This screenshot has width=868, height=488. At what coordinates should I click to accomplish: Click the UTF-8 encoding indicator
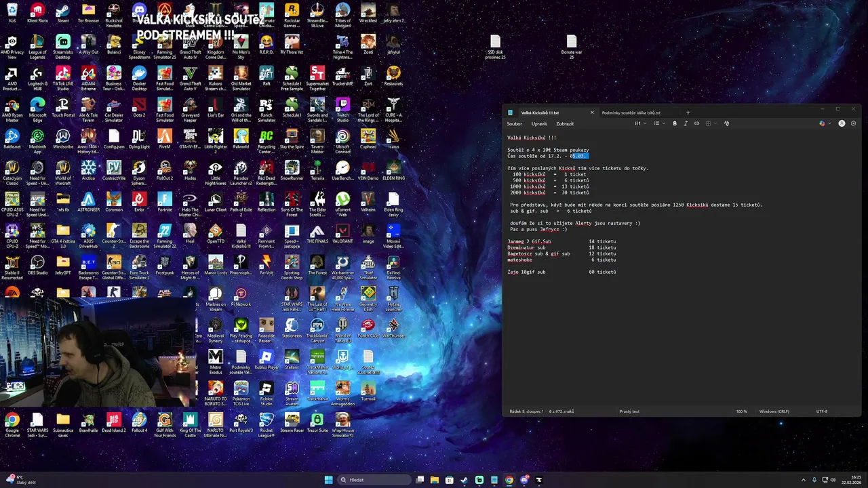[x=822, y=411]
